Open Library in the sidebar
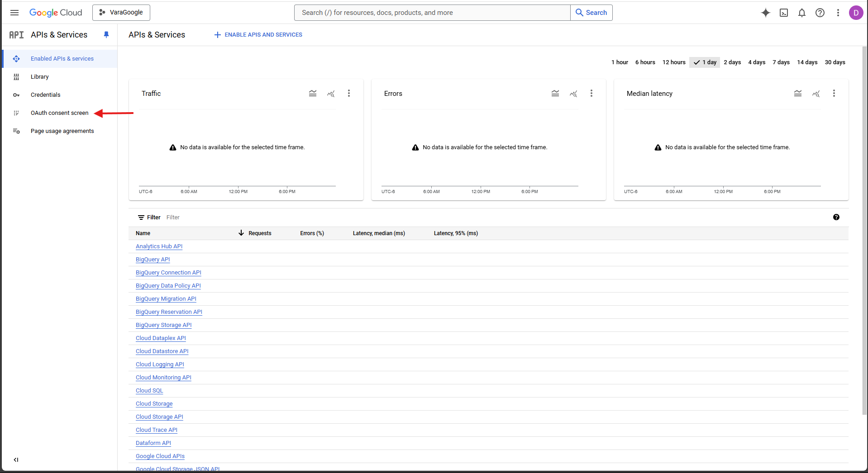This screenshot has width=868, height=473. coord(60,77)
